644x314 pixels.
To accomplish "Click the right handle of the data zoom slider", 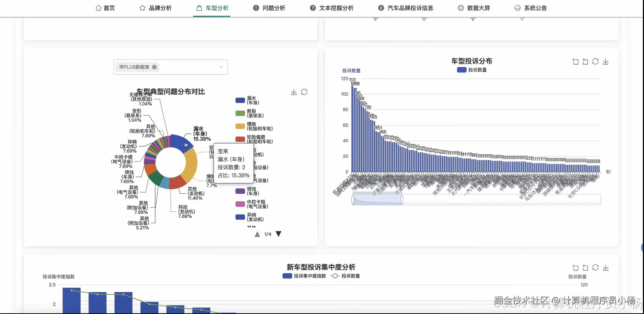I will pos(402,200).
